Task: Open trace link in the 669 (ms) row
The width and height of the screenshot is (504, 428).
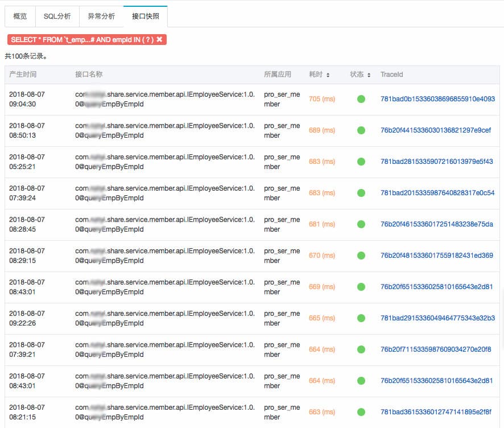Action: click(436, 286)
